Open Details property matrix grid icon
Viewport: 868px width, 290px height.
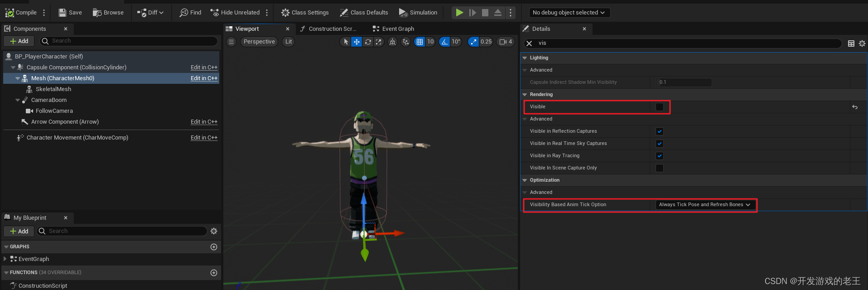pyautogui.click(x=851, y=43)
